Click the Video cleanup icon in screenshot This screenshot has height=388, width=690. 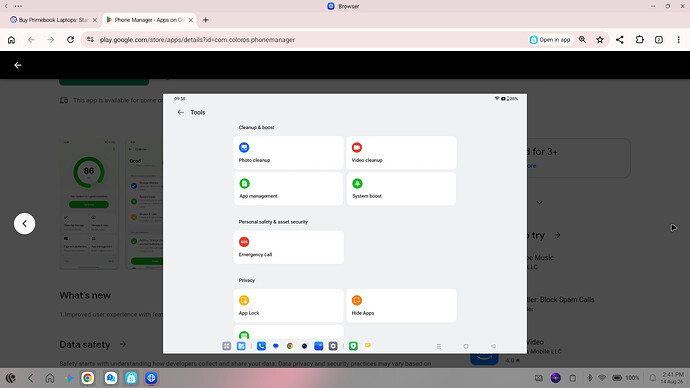tap(357, 147)
